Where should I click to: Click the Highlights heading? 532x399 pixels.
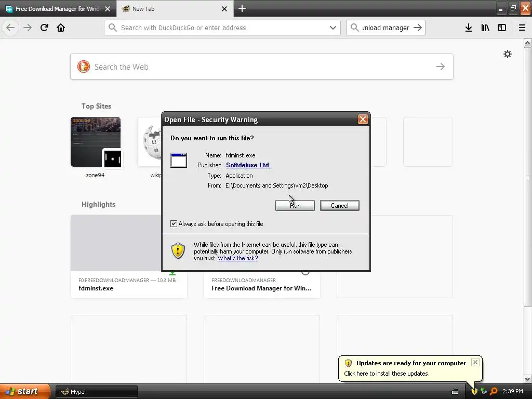tap(98, 204)
